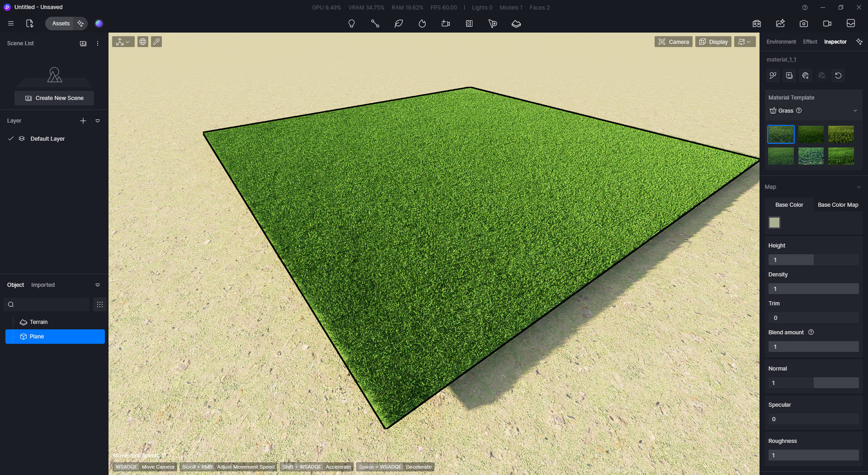Expand the Grass material template dropdown

[855, 110]
